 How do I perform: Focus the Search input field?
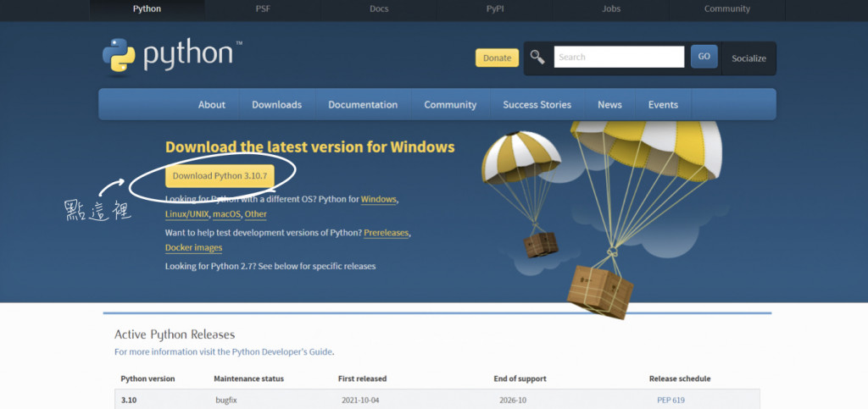click(x=619, y=57)
